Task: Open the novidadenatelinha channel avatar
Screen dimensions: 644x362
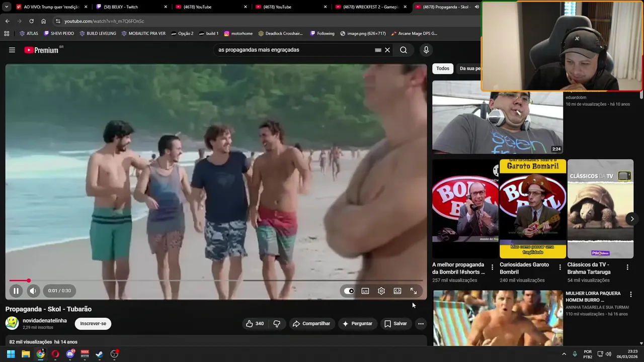Action: [12, 323]
